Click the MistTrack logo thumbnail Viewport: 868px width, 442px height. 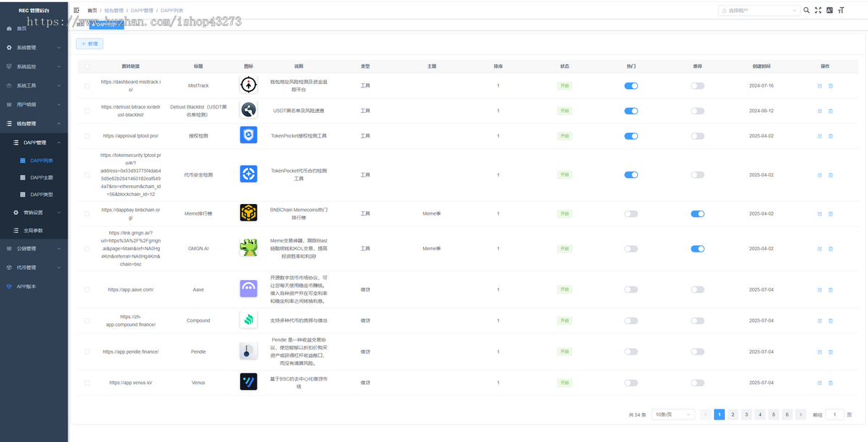pos(248,85)
